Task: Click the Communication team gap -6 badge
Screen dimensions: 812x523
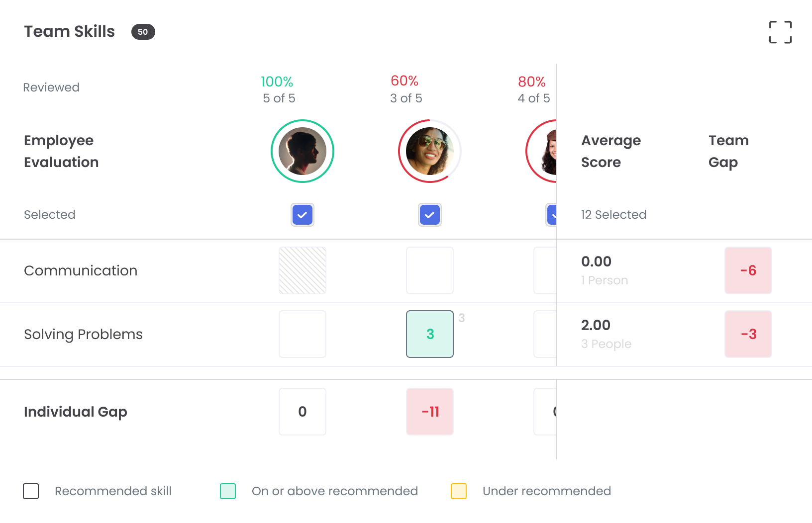Action: [x=748, y=270]
